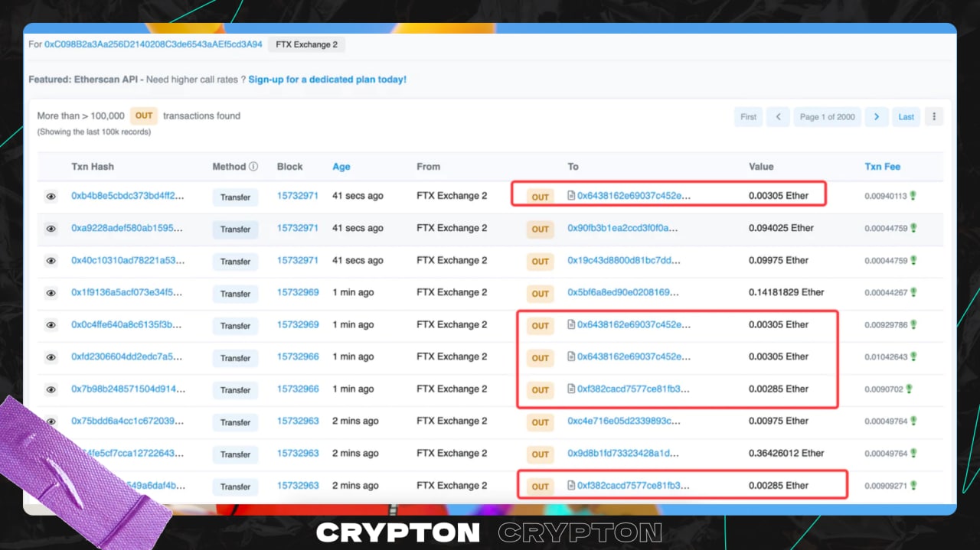Click the Age column header

(x=341, y=167)
